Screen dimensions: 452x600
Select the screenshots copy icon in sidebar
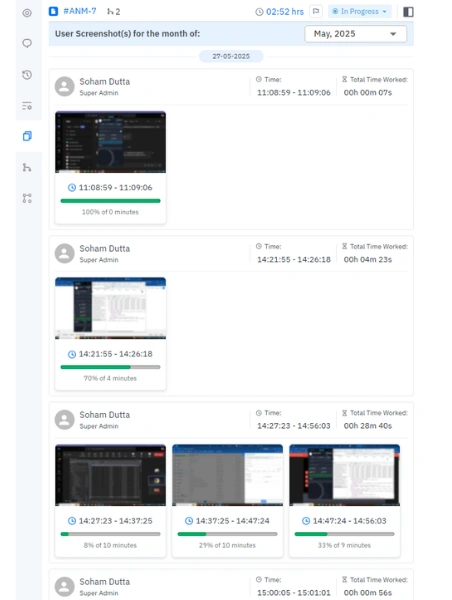pyautogui.click(x=27, y=136)
